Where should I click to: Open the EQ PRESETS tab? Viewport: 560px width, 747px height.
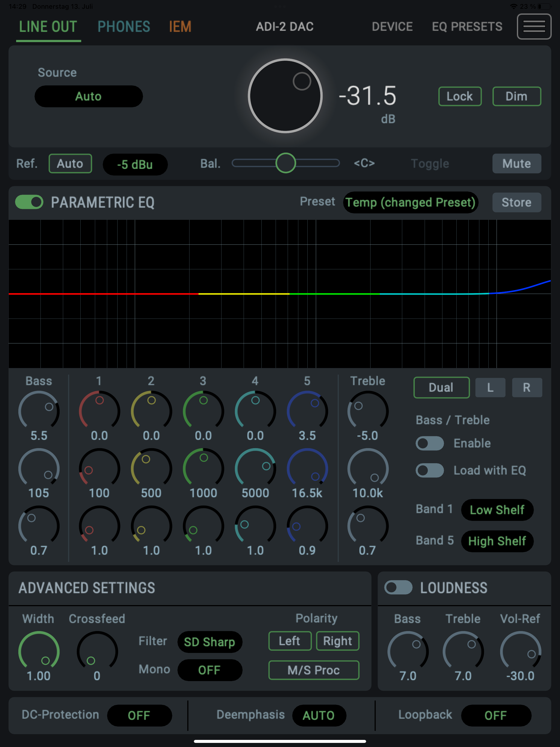click(467, 27)
